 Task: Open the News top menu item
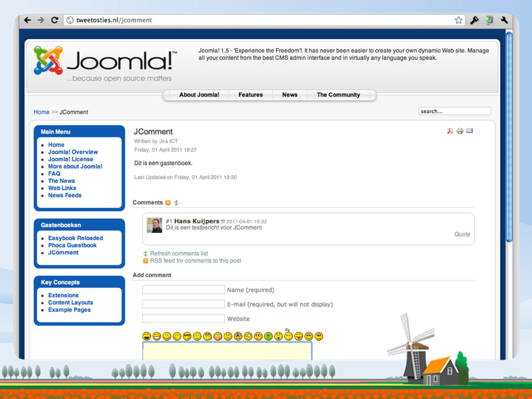coord(290,95)
